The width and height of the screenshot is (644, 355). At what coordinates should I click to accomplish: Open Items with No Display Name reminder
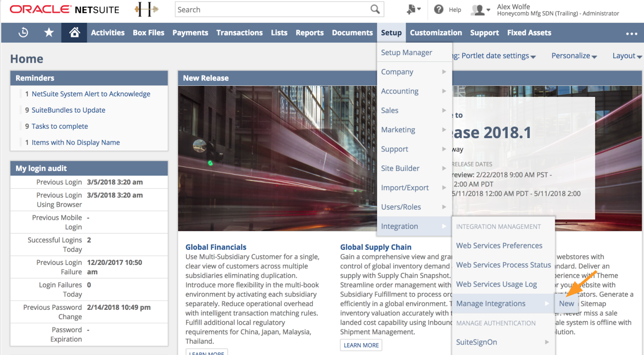click(76, 142)
